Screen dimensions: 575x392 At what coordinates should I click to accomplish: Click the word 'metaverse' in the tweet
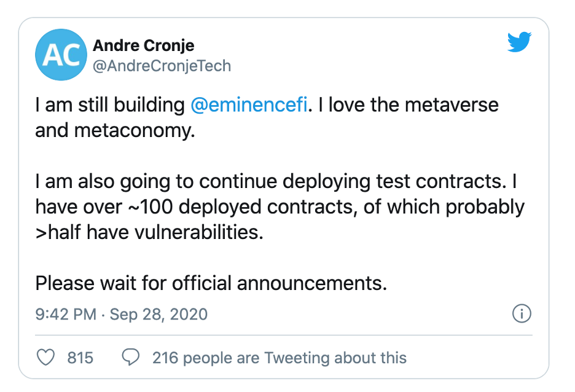tap(452, 105)
